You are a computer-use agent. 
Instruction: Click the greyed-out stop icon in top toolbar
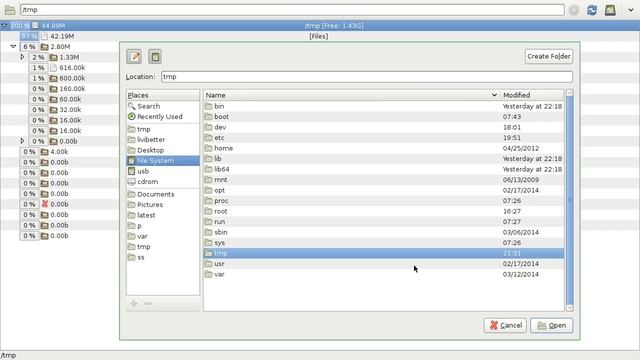point(573,10)
